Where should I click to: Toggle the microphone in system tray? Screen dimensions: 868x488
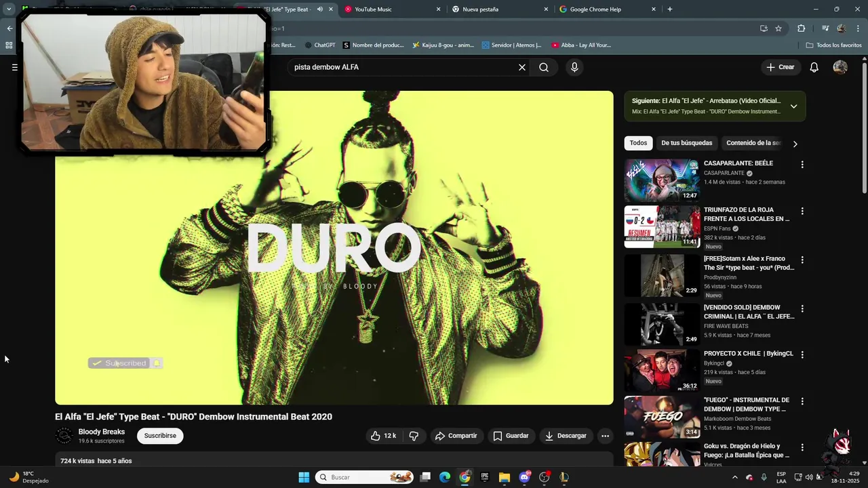coord(764,477)
